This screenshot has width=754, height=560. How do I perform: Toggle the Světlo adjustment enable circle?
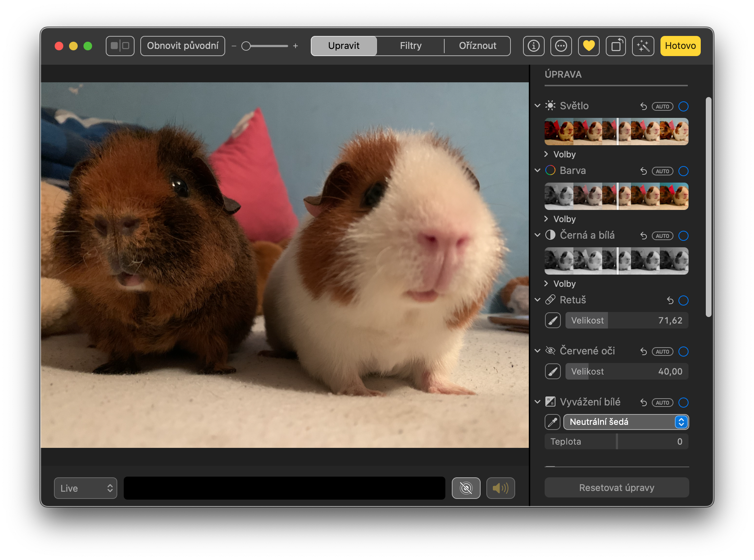tap(683, 106)
